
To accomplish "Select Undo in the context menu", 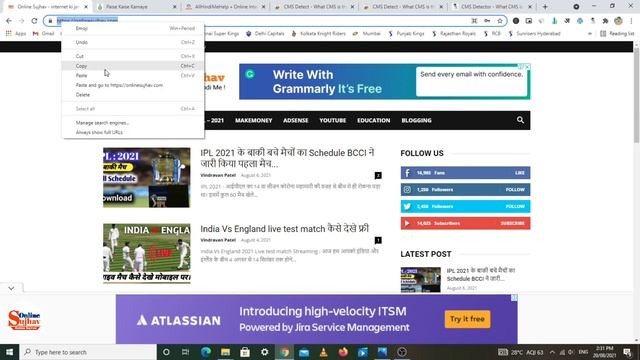I will click(133, 42).
